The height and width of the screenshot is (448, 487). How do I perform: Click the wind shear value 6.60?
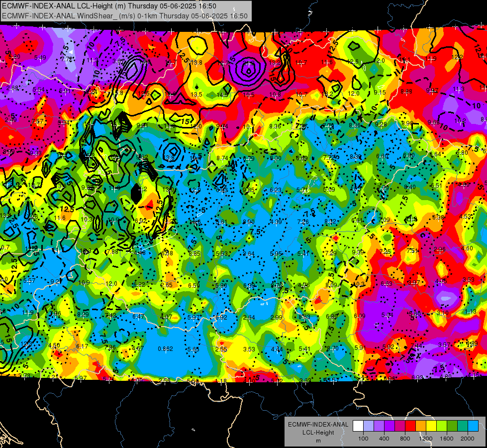382,156
